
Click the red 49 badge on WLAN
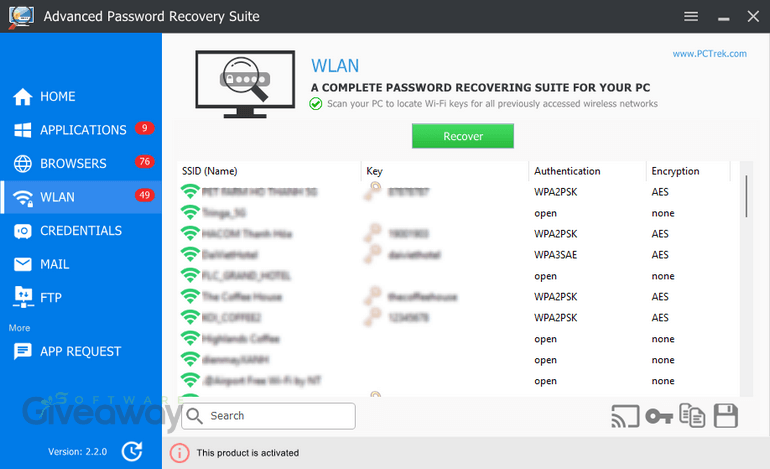coord(144,195)
